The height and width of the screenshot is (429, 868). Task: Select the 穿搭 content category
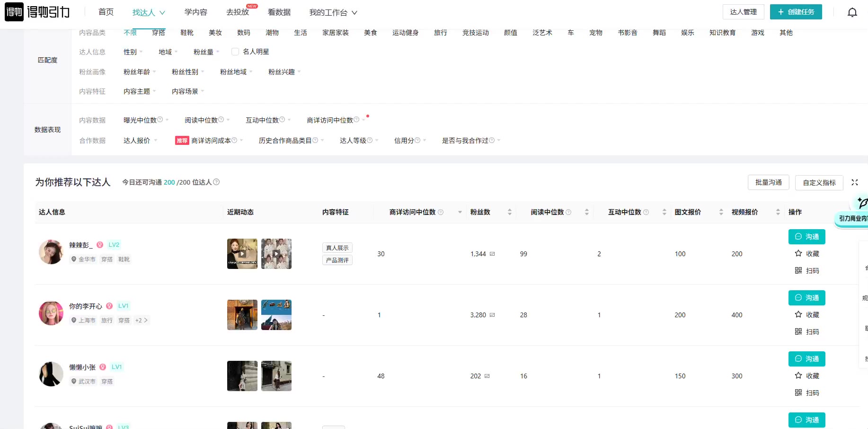click(x=159, y=32)
